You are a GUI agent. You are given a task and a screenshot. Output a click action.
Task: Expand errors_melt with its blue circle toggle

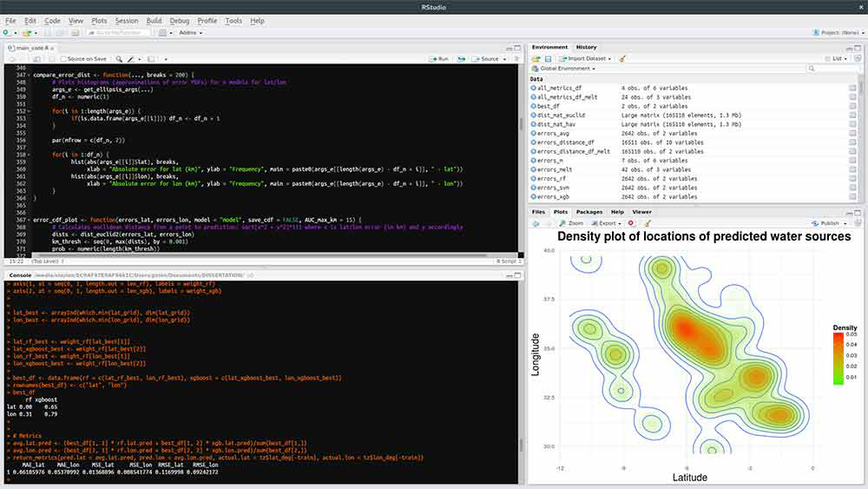point(534,169)
